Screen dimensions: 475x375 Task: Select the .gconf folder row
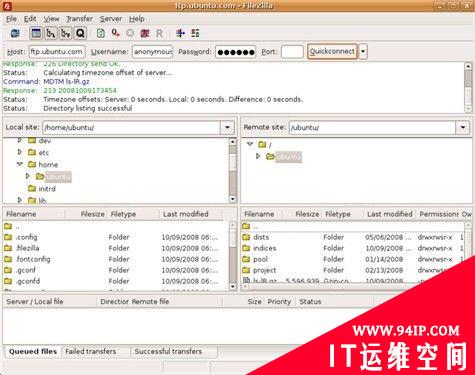click(x=115, y=270)
